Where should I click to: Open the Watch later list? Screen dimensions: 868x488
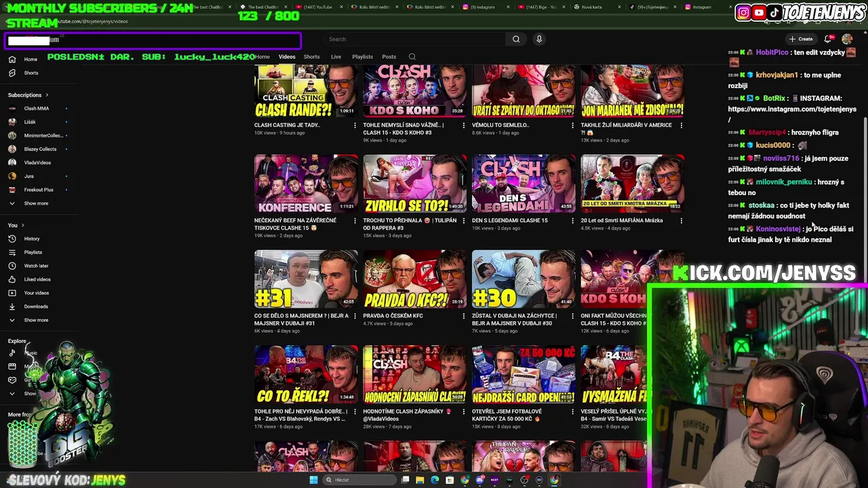(x=36, y=266)
